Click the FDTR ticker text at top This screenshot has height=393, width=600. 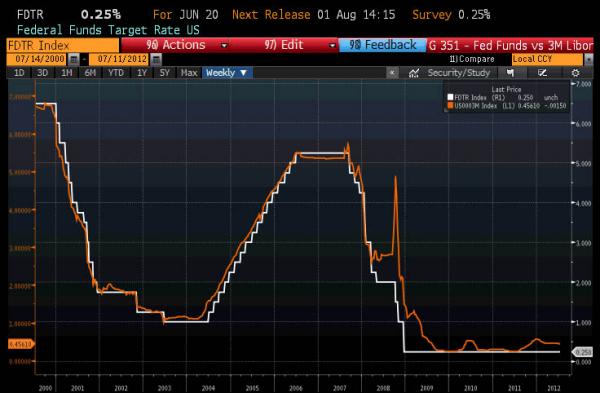pos(30,15)
